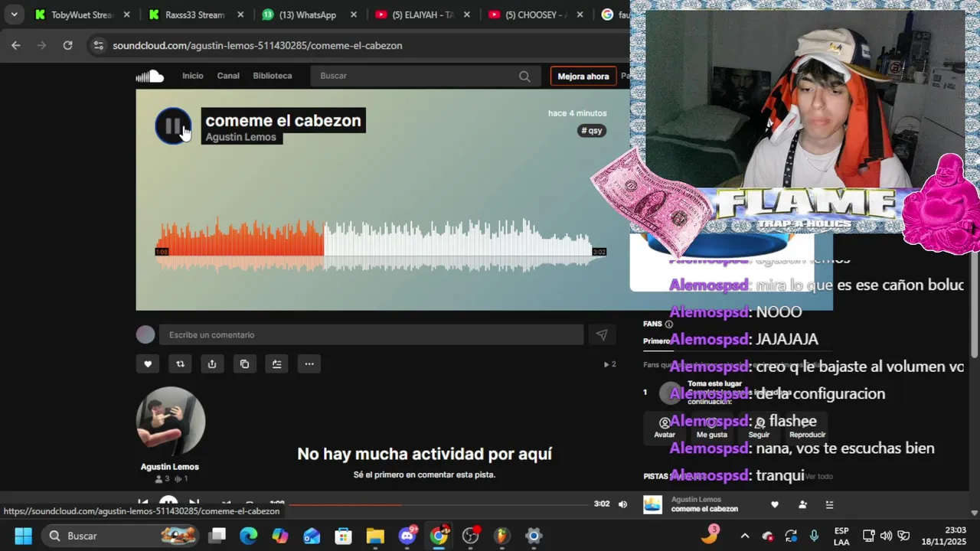
Task: Open artist link 'Agustin Lemos' under track title
Action: click(241, 137)
